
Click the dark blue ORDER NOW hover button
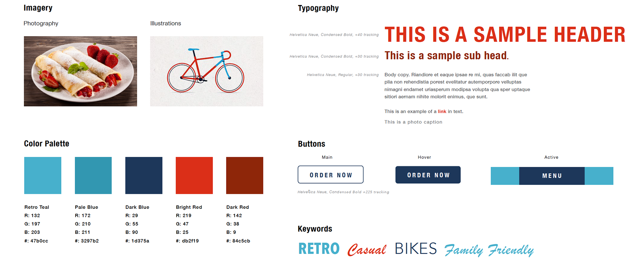tap(428, 175)
